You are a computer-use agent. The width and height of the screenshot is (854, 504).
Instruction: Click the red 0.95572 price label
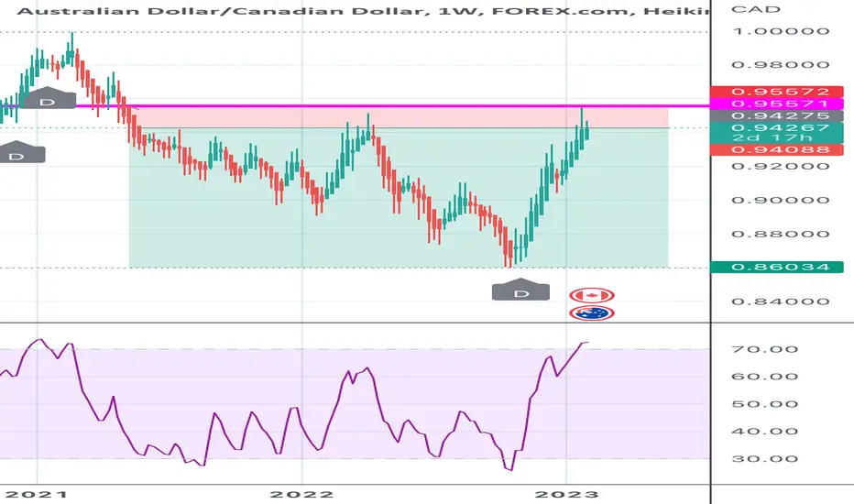[777, 92]
